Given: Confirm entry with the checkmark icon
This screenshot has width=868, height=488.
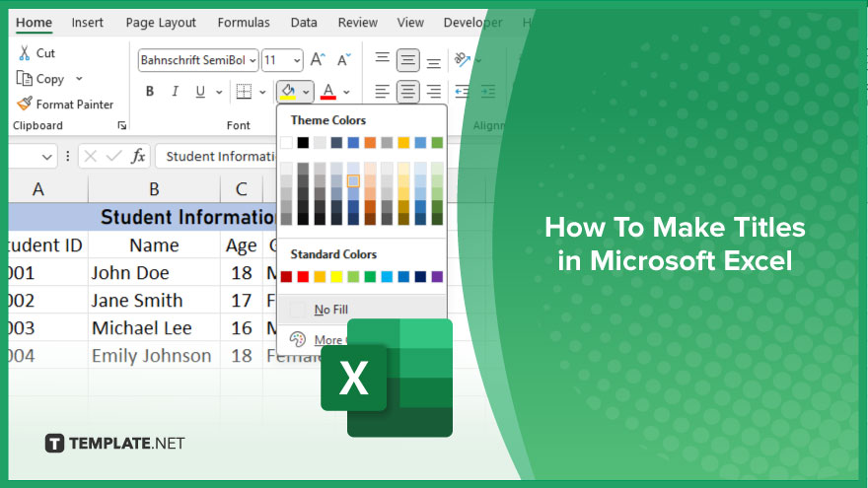Looking at the screenshot, I should coord(114,157).
